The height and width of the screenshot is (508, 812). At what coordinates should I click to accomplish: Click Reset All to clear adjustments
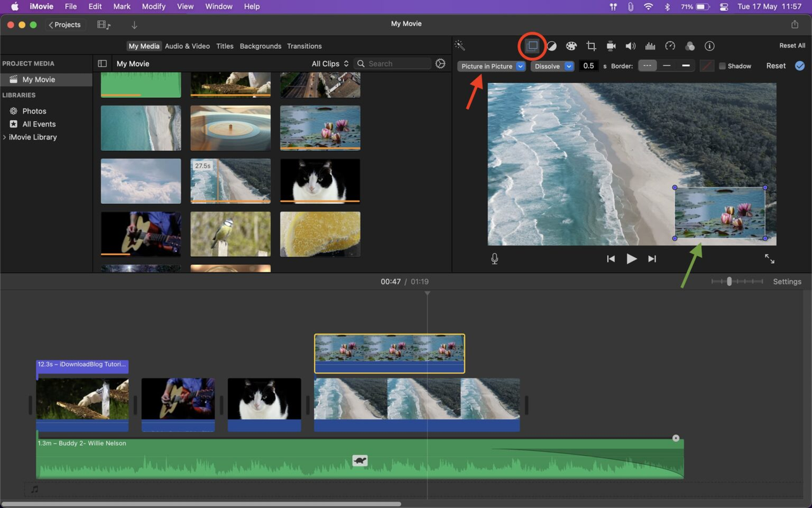(x=792, y=46)
